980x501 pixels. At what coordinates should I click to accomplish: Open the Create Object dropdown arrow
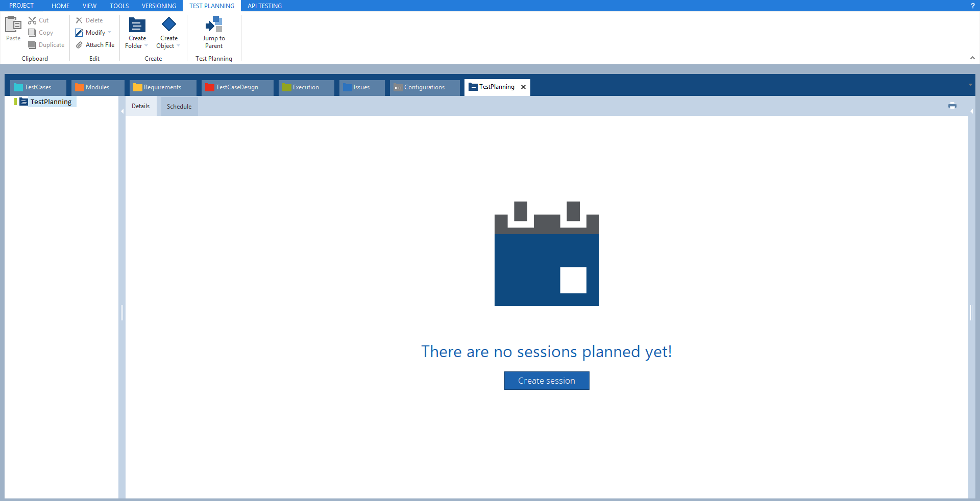click(178, 46)
